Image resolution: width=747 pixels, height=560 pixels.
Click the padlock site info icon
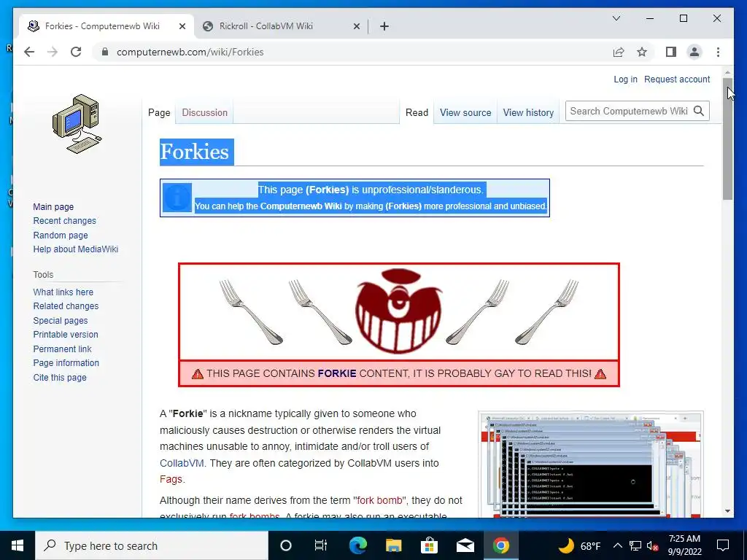(x=105, y=52)
